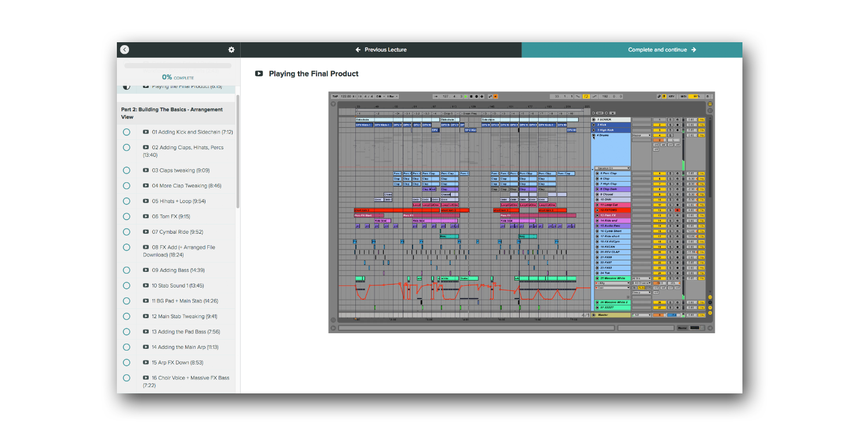Click the MIDI map mode button in Ableton
This screenshot has width=868, height=431.
click(683, 96)
